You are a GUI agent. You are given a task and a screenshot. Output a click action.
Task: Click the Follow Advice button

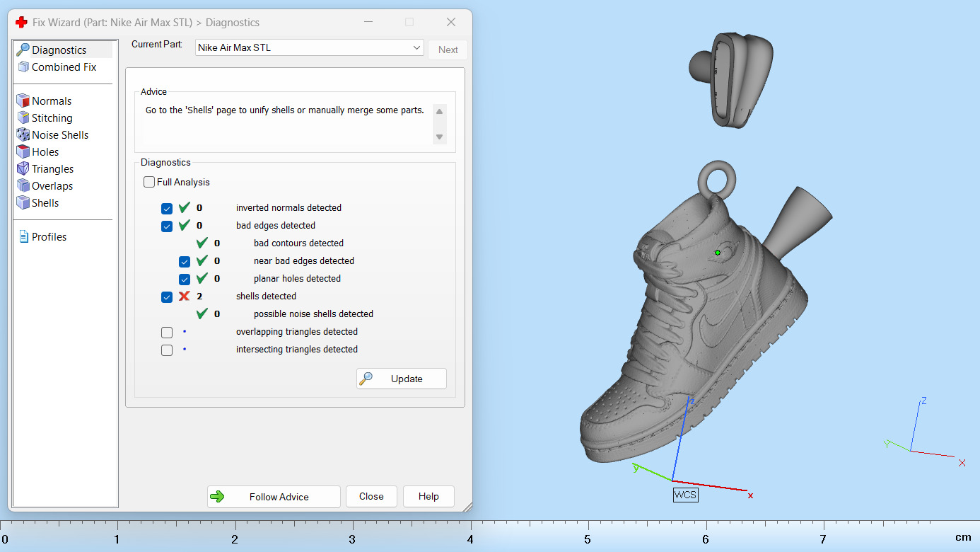(x=274, y=497)
